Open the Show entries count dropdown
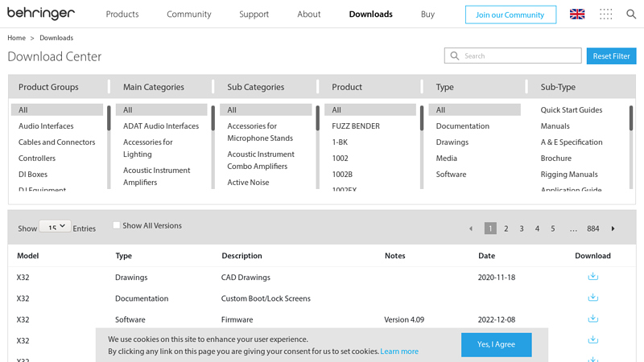 click(x=55, y=228)
